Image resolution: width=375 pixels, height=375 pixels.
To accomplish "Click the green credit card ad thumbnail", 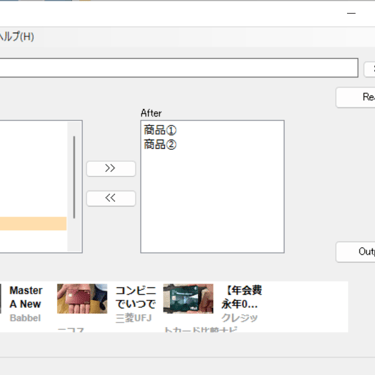I will click(188, 299).
